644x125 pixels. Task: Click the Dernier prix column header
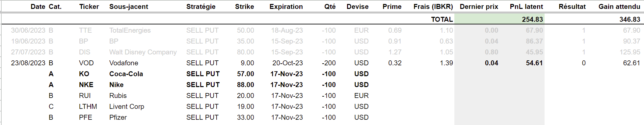[479, 7]
